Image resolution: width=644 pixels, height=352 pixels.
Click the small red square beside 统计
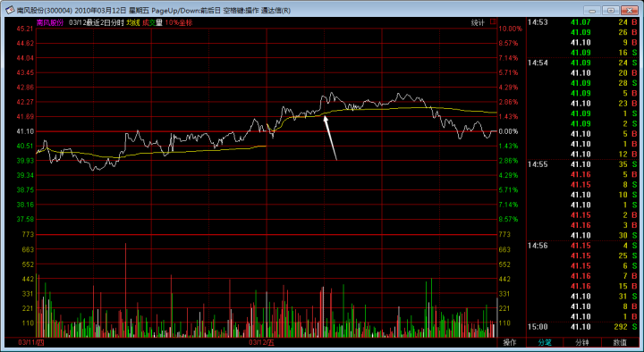[493, 21]
